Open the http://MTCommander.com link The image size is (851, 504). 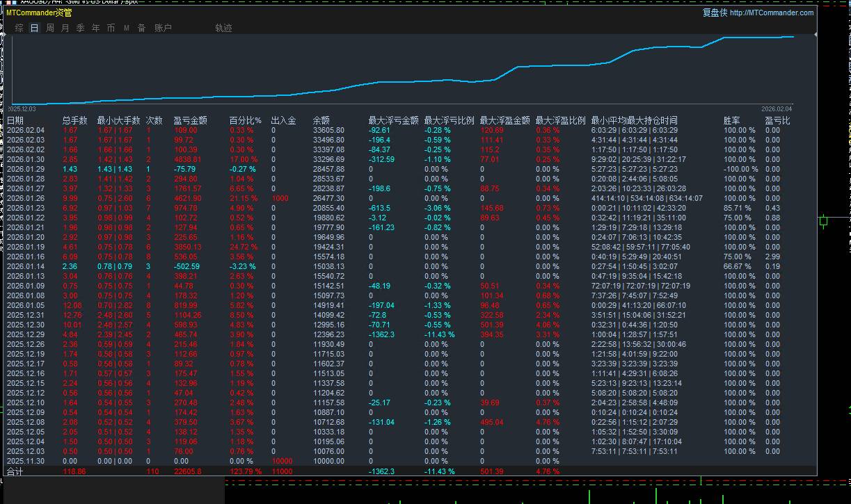772,13
